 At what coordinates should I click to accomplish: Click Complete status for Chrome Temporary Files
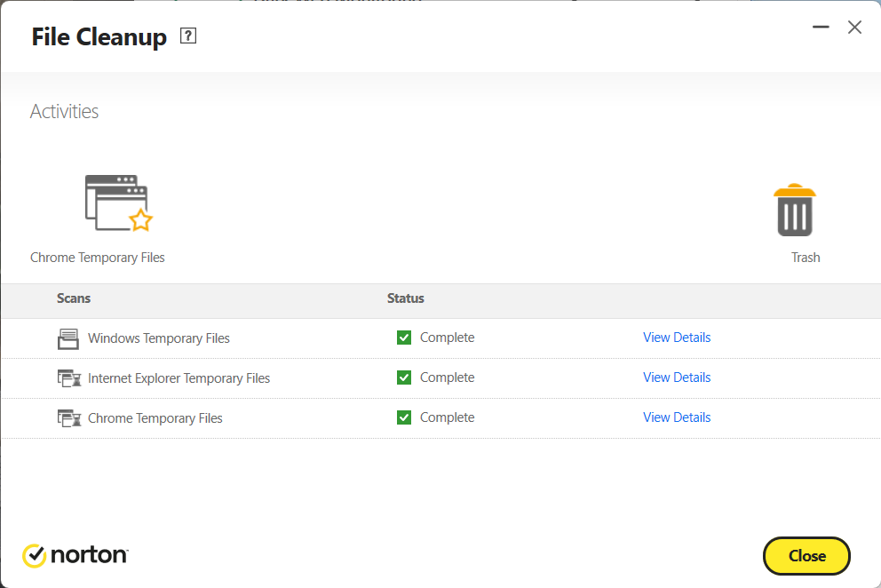tap(448, 417)
